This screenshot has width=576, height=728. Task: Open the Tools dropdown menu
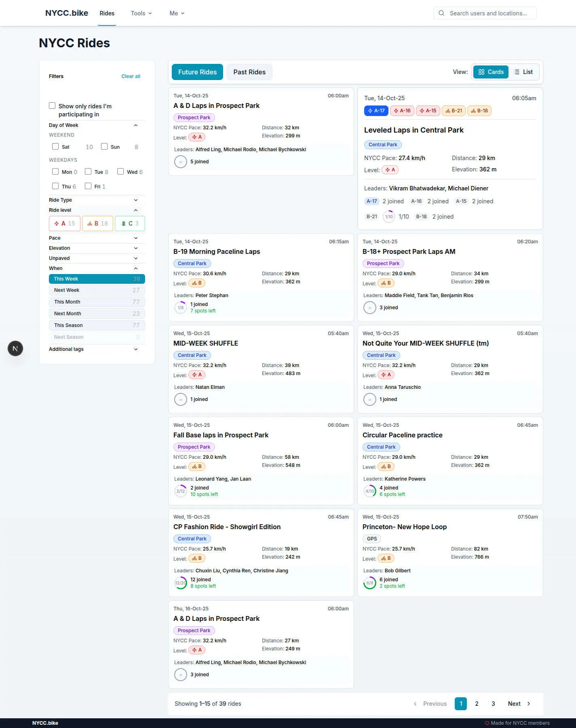pyautogui.click(x=141, y=13)
